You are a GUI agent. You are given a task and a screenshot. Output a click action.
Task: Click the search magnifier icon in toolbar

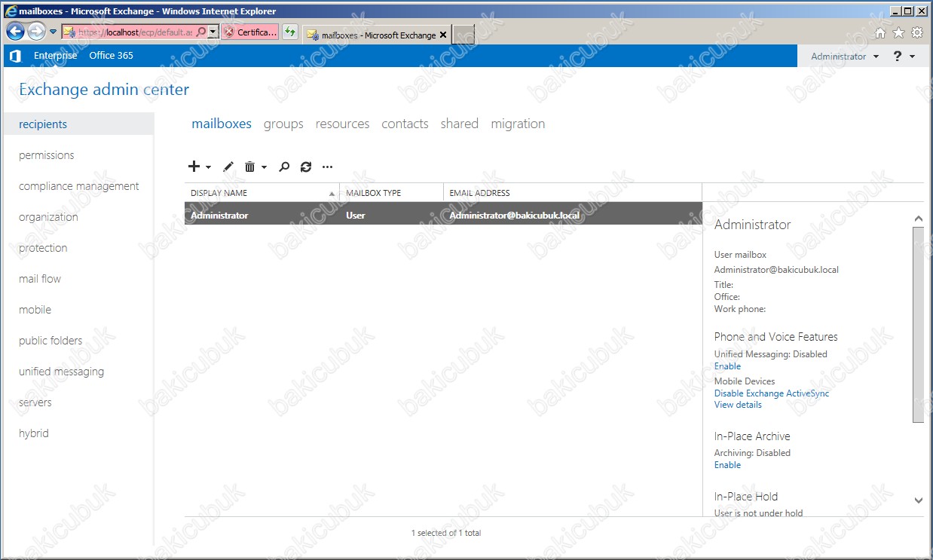pyautogui.click(x=284, y=167)
